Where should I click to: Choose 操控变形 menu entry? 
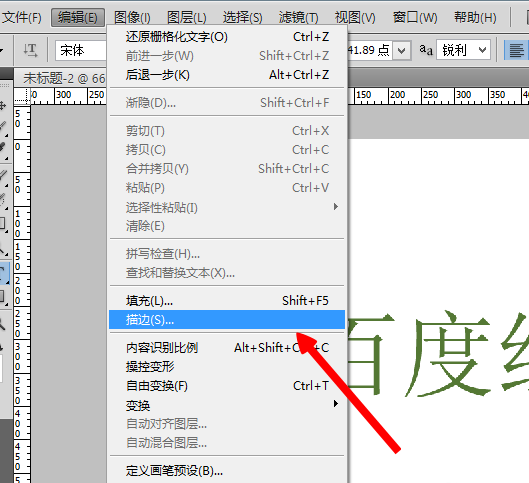[227, 367]
